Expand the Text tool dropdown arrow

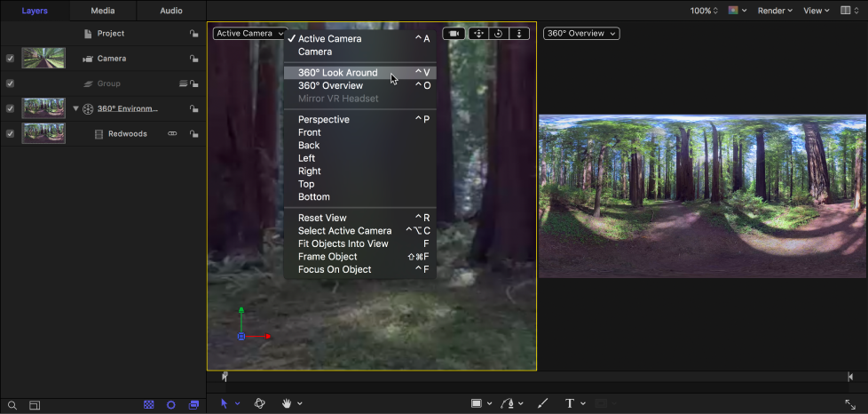[583, 404]
